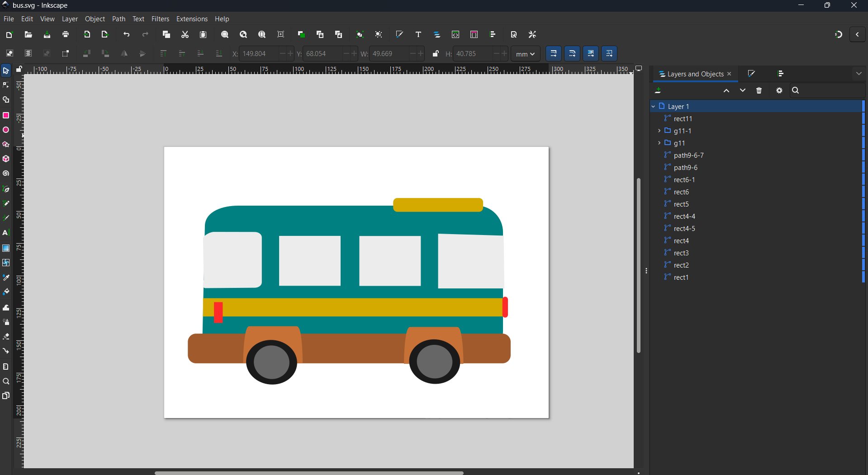Select rect5 in the objects list
This screenshot has height=475, width=868.
[x=681, y=204]
